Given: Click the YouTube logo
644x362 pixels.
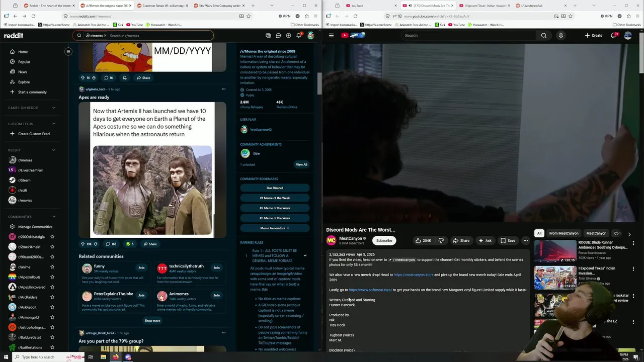Looking at the screenshot, I should pyautogui.click(x=353, y=35).
